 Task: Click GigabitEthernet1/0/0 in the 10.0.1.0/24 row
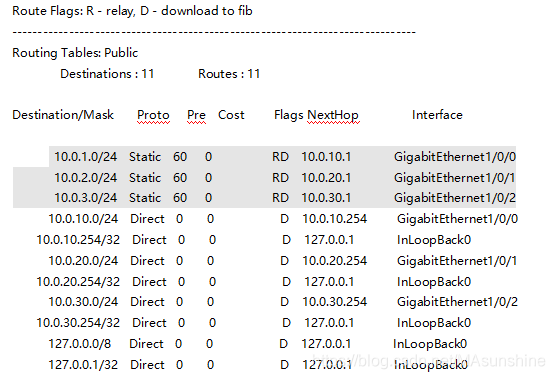click(455, 157)
